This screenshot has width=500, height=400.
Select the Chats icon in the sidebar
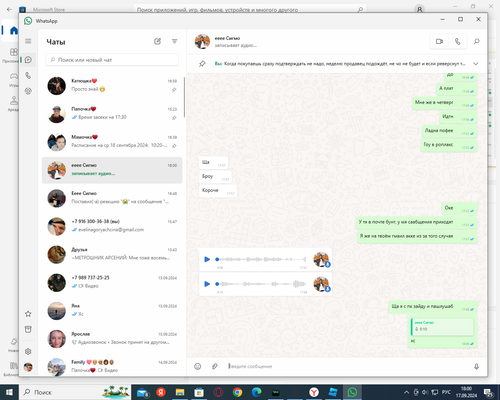coord(28,60)
